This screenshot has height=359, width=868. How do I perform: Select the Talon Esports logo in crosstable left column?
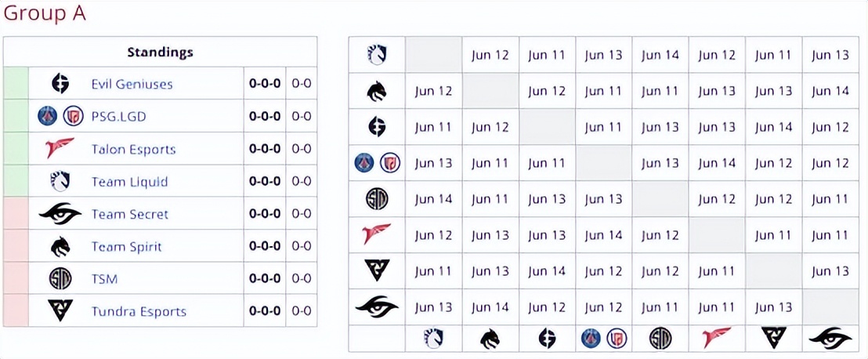pyautogui.click(x=377, y=234)
